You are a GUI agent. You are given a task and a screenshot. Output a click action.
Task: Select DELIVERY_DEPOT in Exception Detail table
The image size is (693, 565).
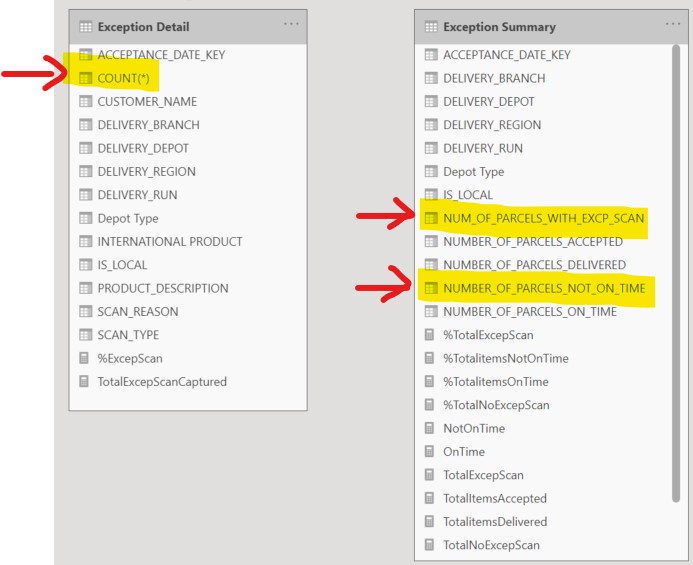pos(143,148)
